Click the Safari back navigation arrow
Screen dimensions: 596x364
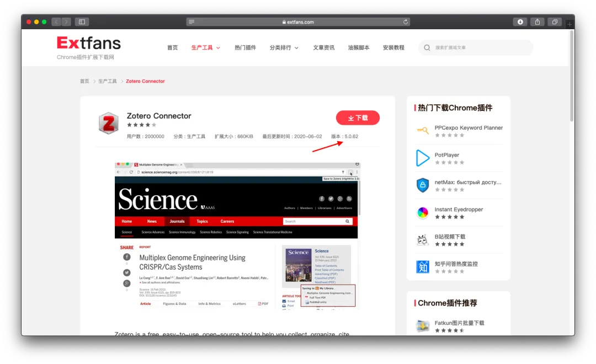56,22
